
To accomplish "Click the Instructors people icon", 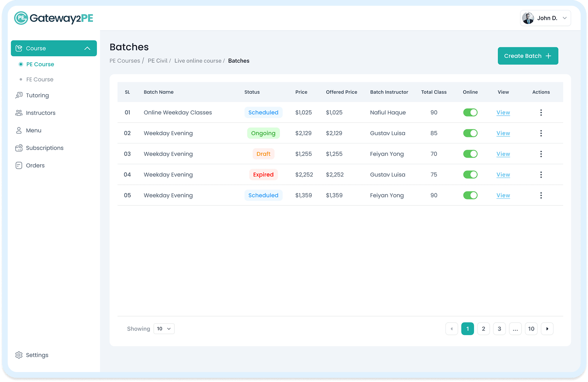I will pos(19,113).
